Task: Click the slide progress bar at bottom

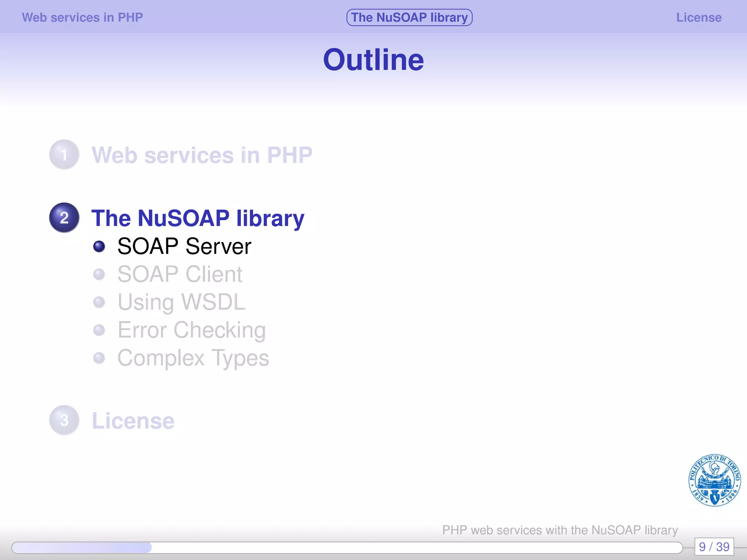Action: [x=347, y=547]
